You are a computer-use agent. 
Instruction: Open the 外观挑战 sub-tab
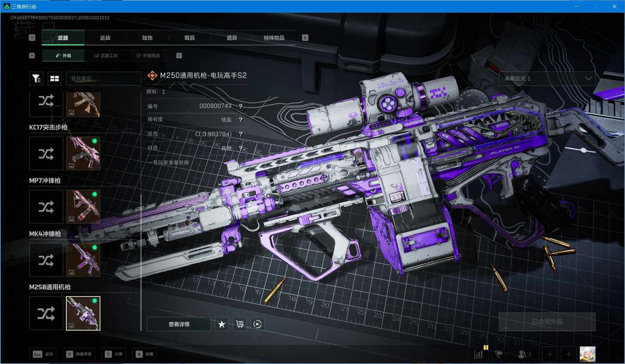point(148,56)
